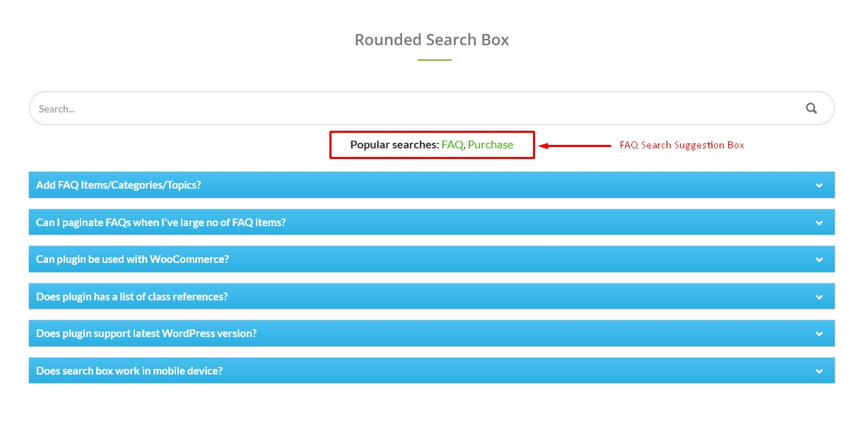
Task: Click the green underline below the page title
Action: coord(433,60)
